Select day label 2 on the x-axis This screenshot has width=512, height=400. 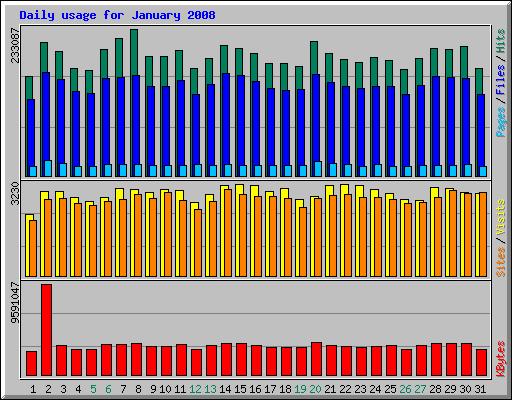48,389
